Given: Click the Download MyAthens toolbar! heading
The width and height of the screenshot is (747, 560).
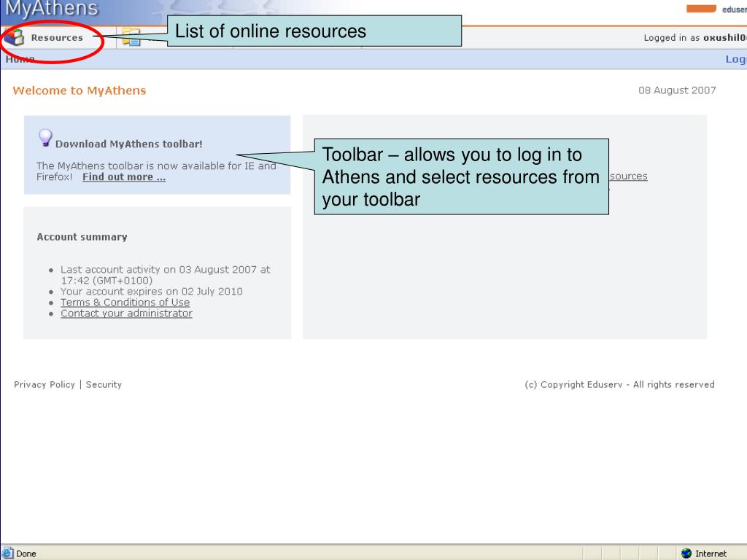Looking at the screenshot, I should coord(128,144).
